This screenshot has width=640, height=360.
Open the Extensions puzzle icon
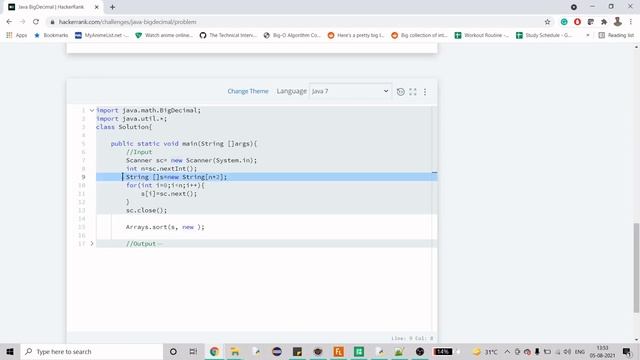(x=604, y=22)
